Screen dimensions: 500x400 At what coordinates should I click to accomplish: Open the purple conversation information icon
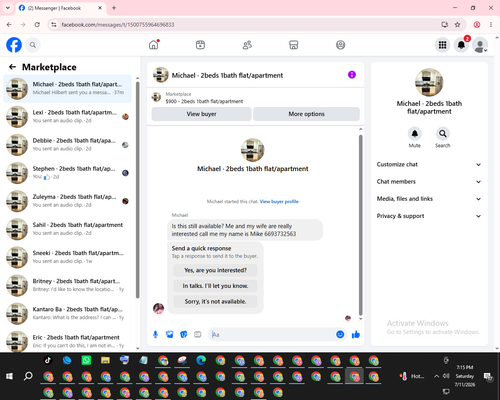[x=352, y=75]
